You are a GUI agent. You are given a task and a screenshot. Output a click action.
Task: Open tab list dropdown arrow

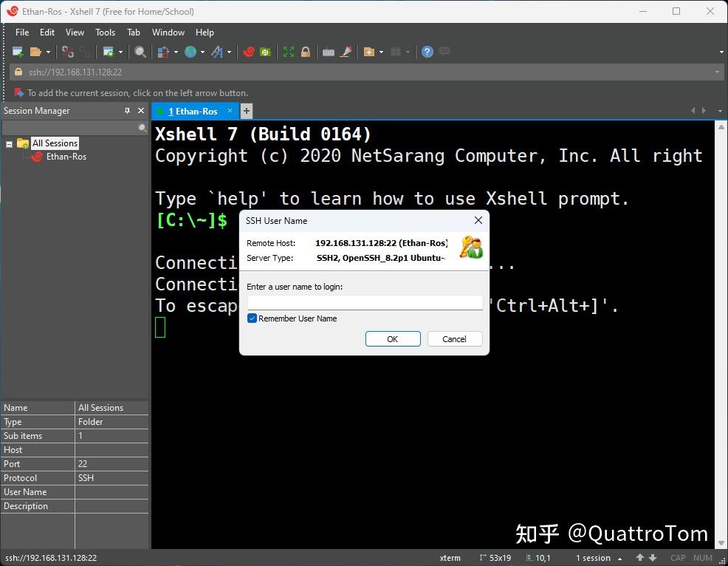click(720, 111)
